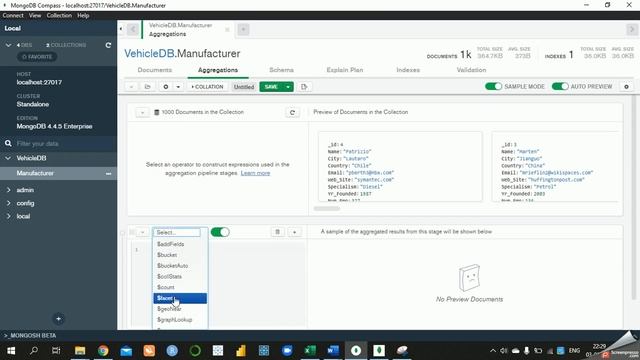Refresh collection preview documents
Viewport: 640px width, 360px height.
pos(292,112)
